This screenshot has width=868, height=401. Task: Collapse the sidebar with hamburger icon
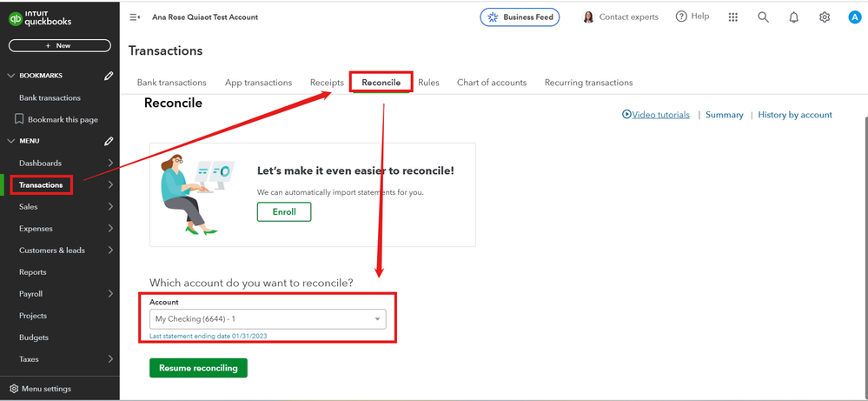pyautogui.click(x=135, y=17)
